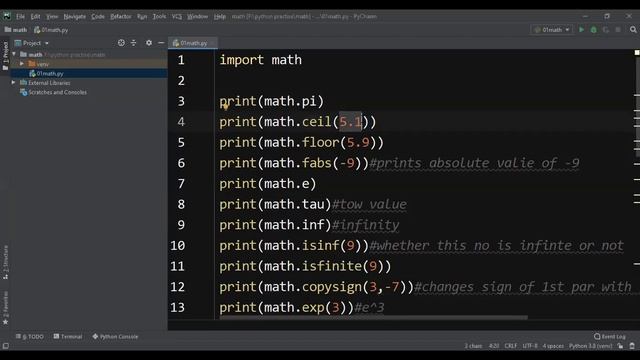The height and width of the screenshot is (360, 640).
Task: Run with coverage icon next to debug
Action: pos(606,30)
